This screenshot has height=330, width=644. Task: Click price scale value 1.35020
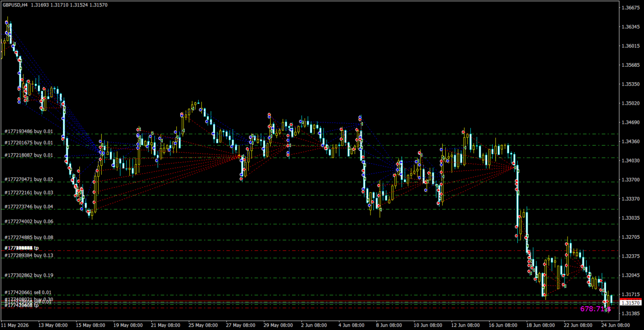631,104
